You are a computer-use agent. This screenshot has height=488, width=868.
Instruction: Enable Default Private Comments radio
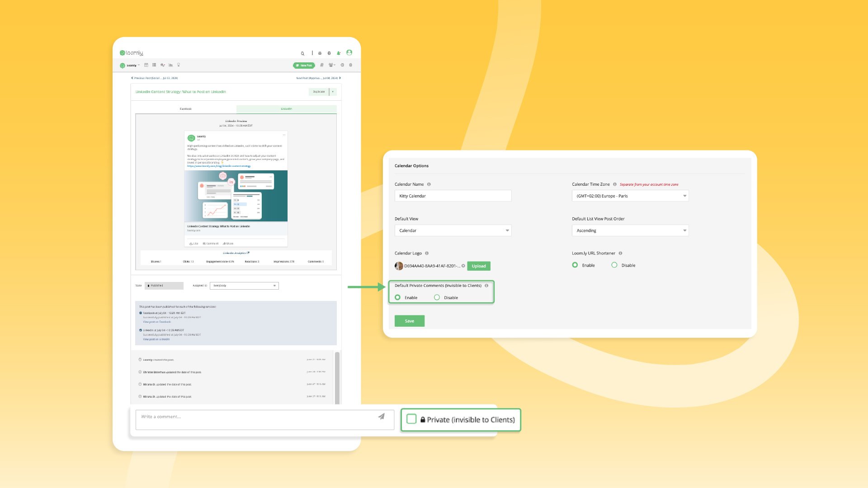tap(397, 297)
